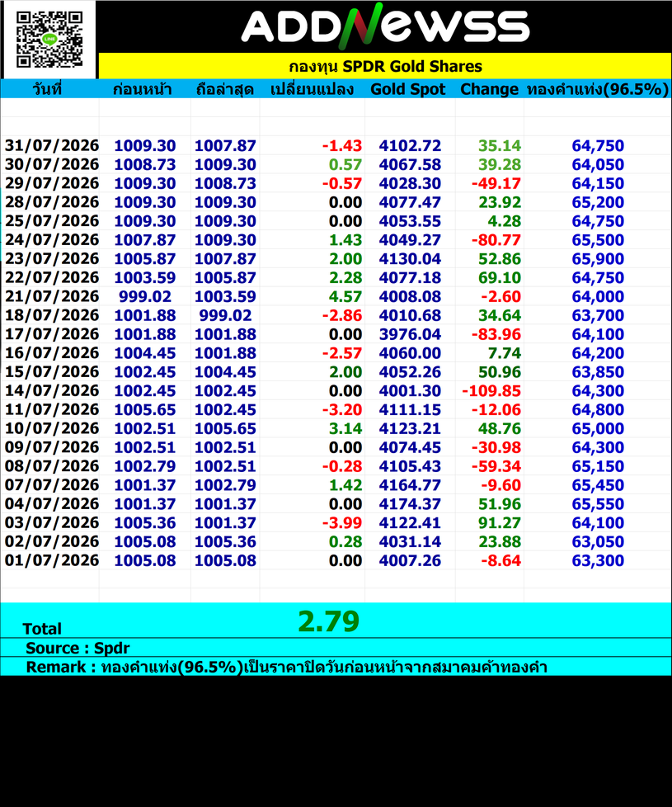Viewport: 672px width, 807px height.
Task: Select date cell 31/07/2026
Action: tap(51, 146)
